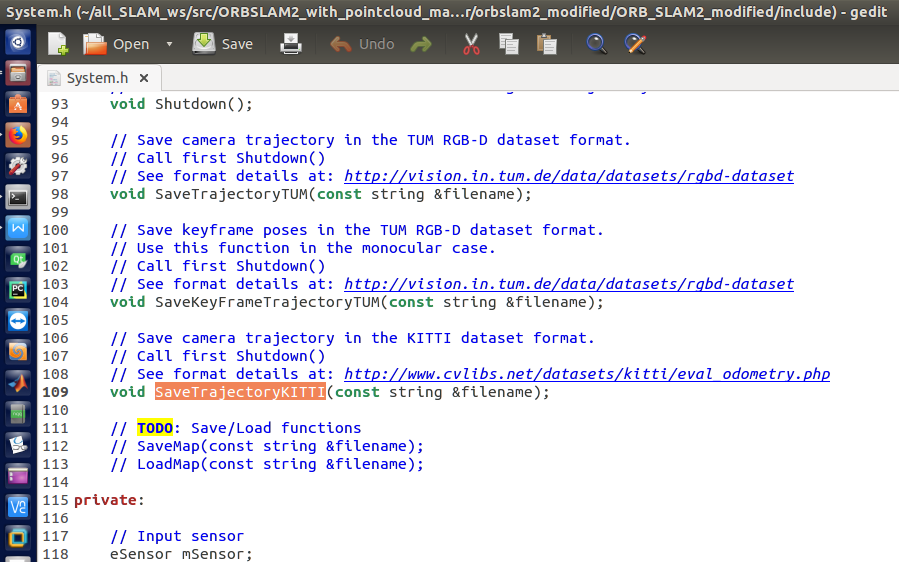
Task: Open TeamViewer dock icon
Action: click(x=18, y=321)
